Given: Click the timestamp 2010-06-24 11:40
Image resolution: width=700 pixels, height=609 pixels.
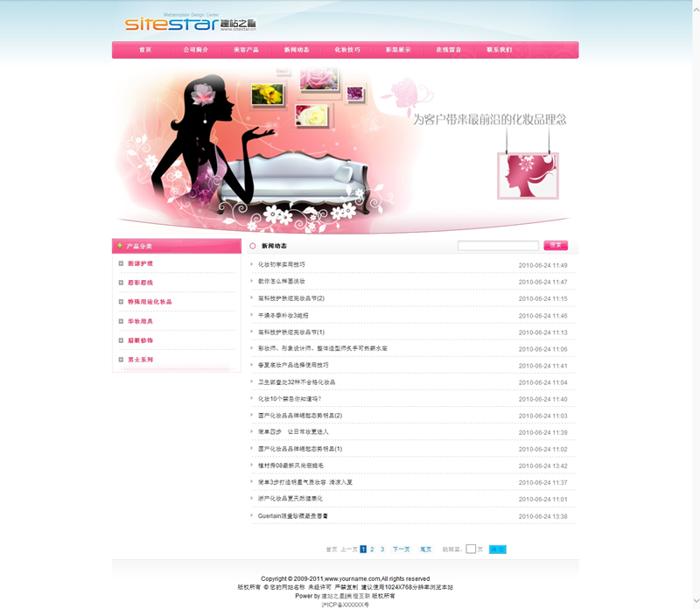Looking at the screenshot, I should pyautogui.click(x=542, y=399).
